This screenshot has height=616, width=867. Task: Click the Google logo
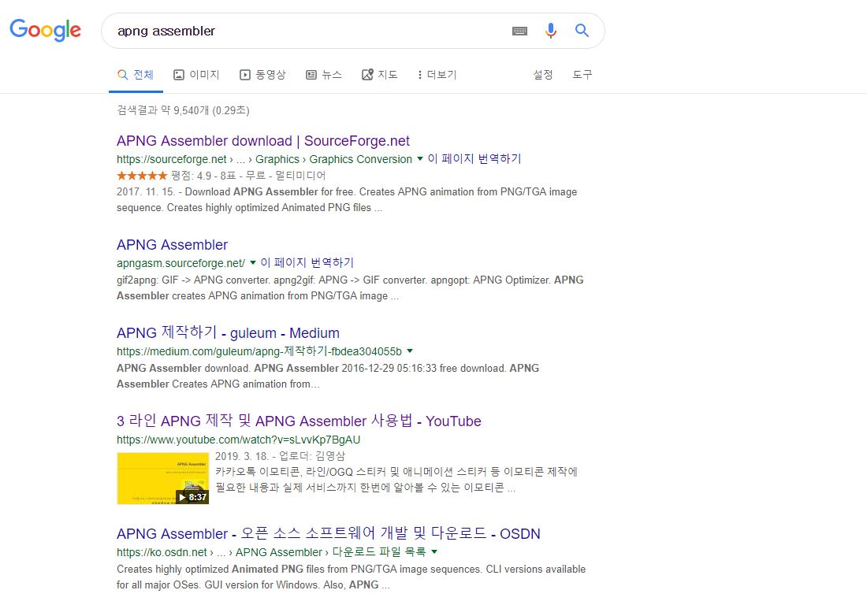[46, 30]
